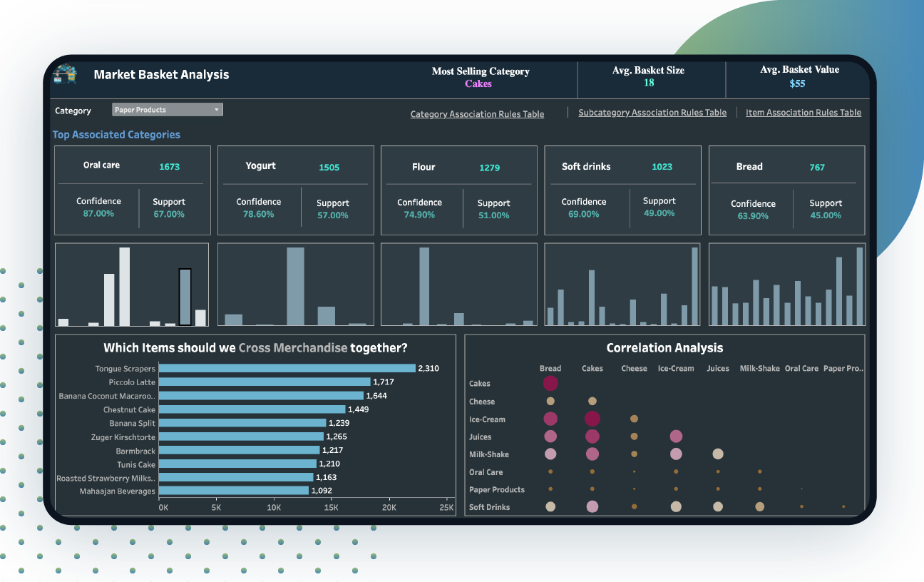Select the Cakes-Bread correlation bubble
This screenshot has width=924, height=582.
coord(550,383)
